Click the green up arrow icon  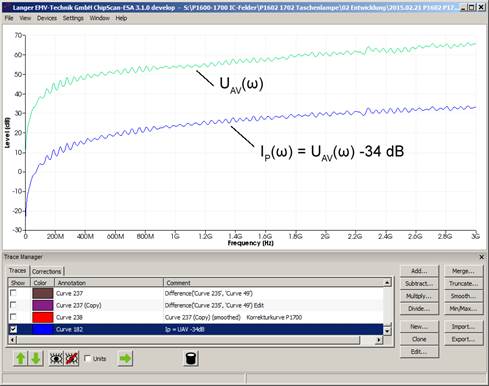tap(21, 359)
